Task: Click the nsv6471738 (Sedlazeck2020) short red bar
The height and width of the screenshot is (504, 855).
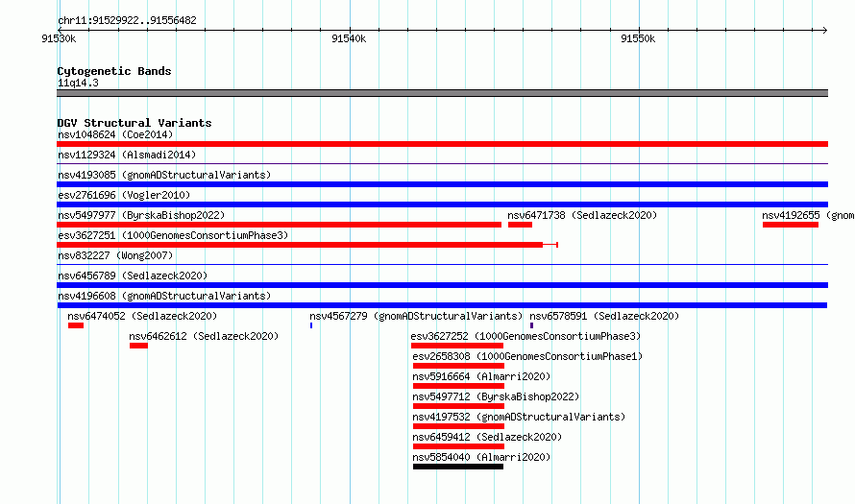Action: (520, 225)
